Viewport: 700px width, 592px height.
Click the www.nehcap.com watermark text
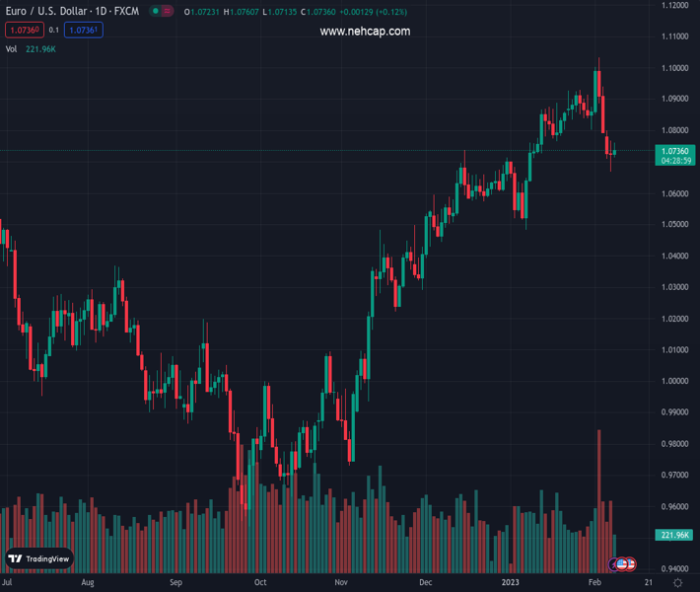coord(365,32)
